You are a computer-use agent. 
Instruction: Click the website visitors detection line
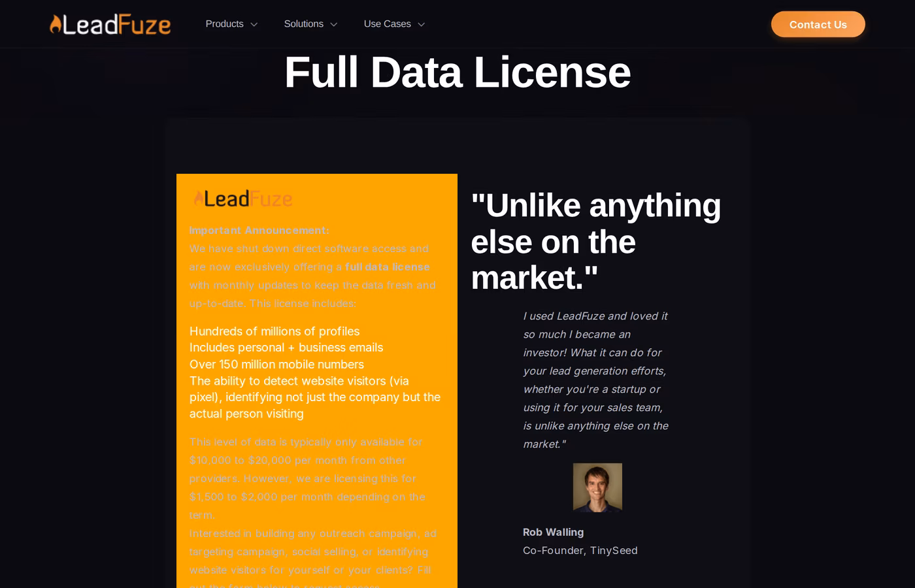315,397
